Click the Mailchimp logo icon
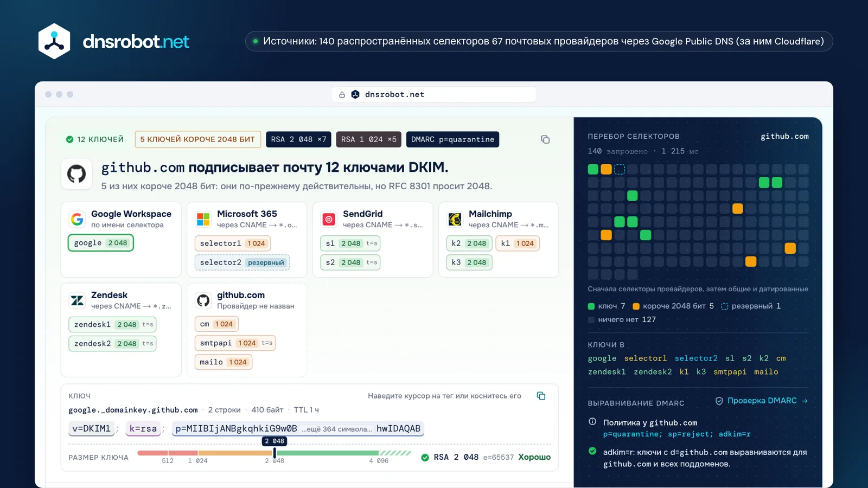 pyautogui.click(x=455, y=219)
